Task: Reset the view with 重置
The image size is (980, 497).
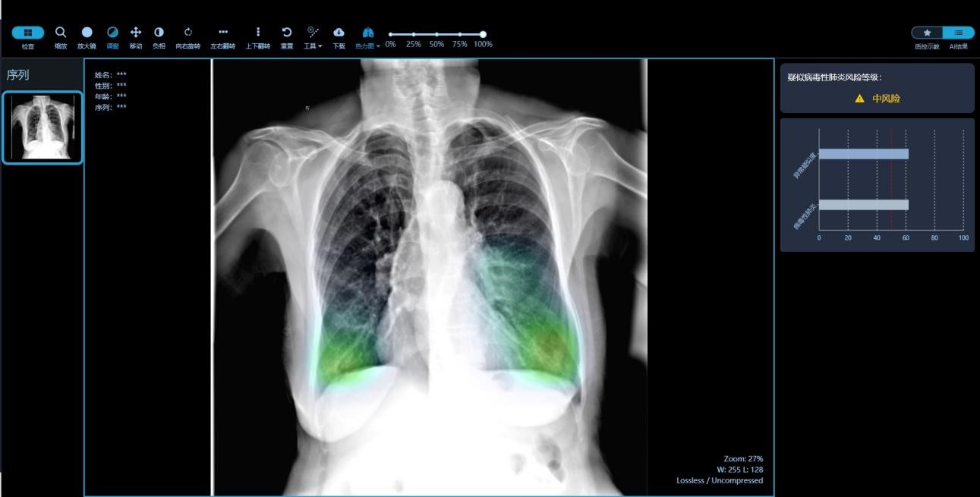Action: 287,33
